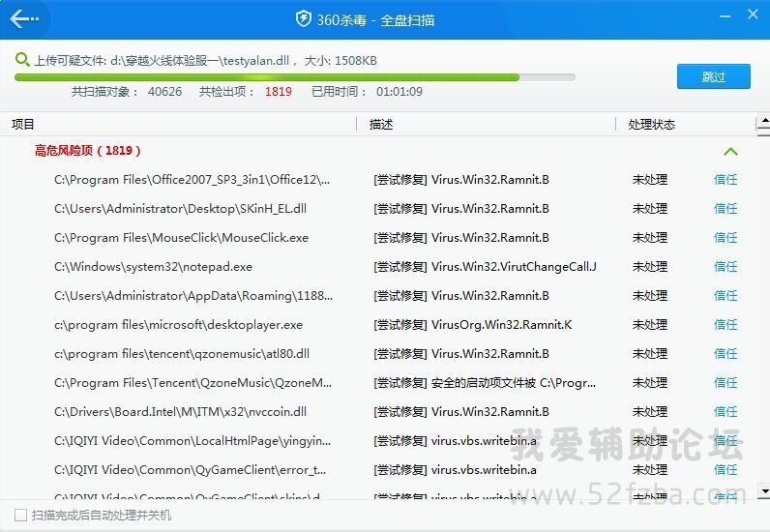The image size is (770, 532).
Task: Select the LocalHtmlPage\yingyin... file path
Action: 192,441
